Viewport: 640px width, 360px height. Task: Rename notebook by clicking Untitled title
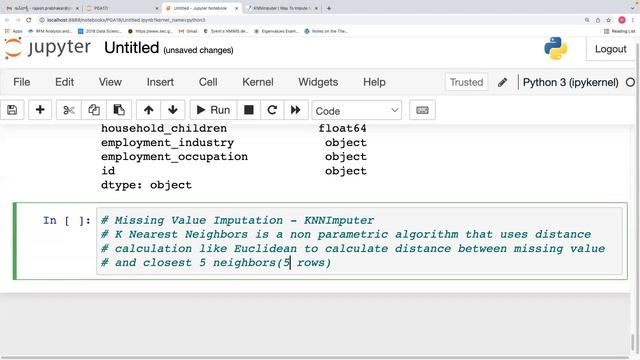click(x=131, y=48)
